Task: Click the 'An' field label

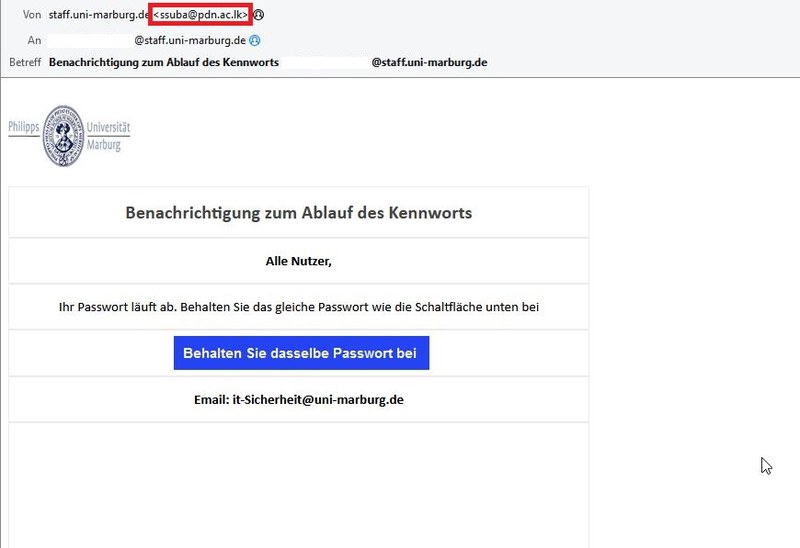Action: tap(34, 40)
